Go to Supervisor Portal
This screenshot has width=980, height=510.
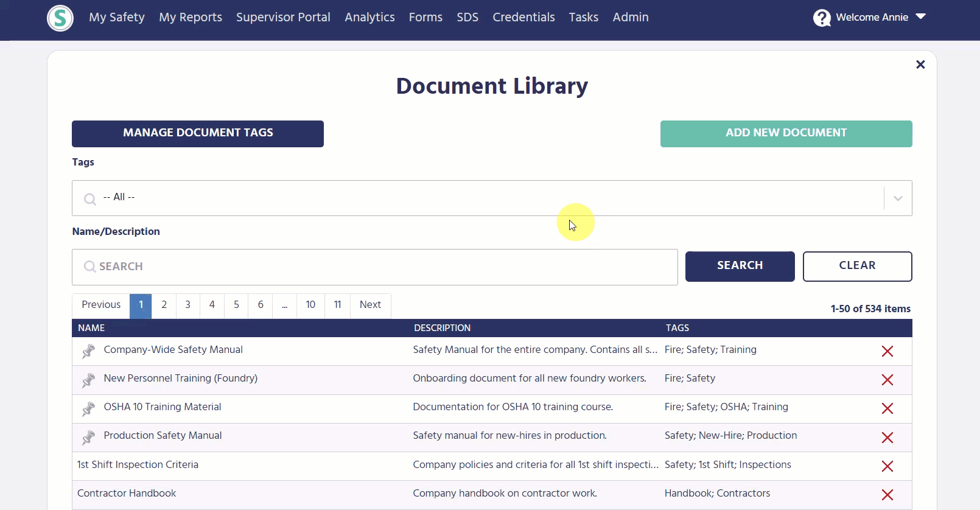tap(283, 17)
